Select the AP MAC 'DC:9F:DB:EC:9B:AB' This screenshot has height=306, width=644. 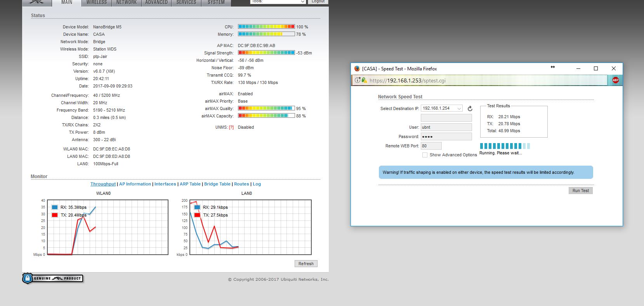coord(257,45)
